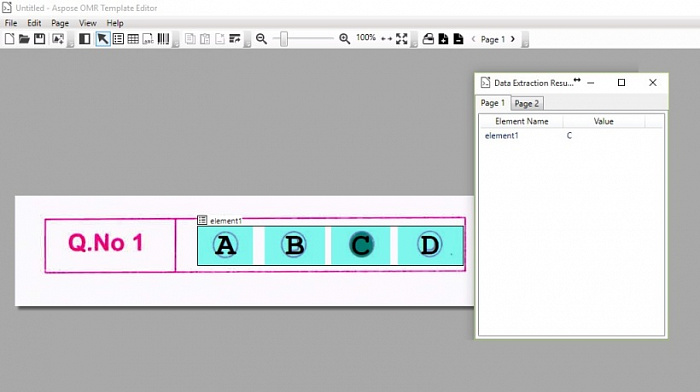This screenshot has width=700, height=392.
Task: Click the 100% zoom level text
Action: pos(366,38)
